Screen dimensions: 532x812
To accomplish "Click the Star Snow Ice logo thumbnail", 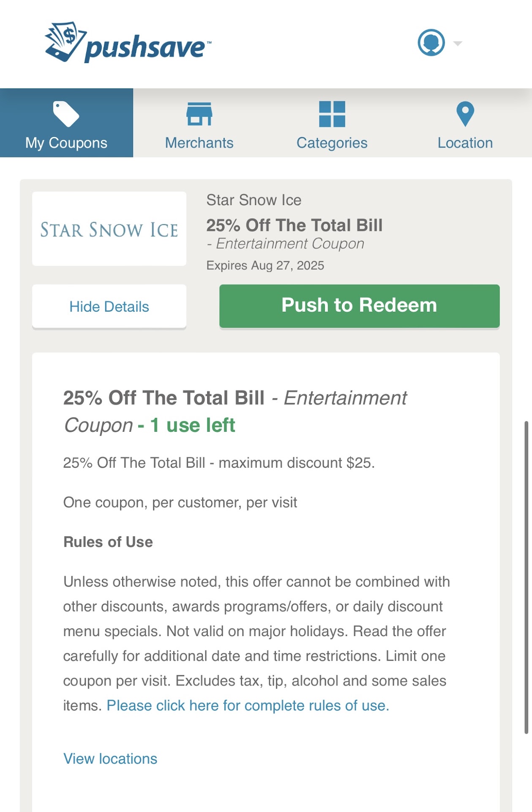I will pyautogui.click(x=109, y=229).
